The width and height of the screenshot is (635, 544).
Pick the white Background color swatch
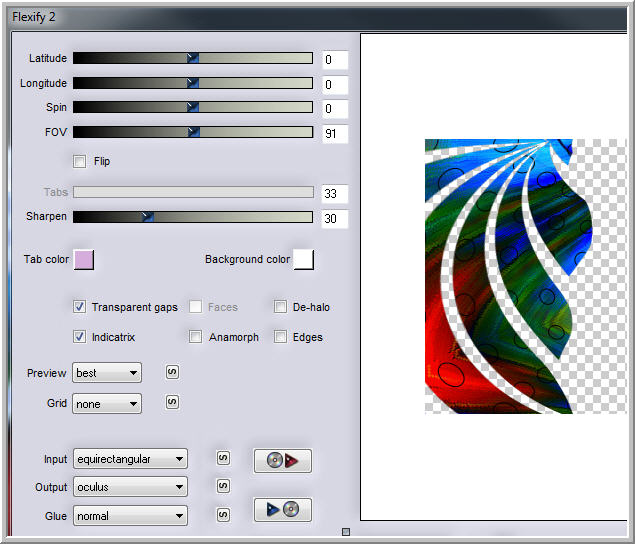tap(303, 260)
